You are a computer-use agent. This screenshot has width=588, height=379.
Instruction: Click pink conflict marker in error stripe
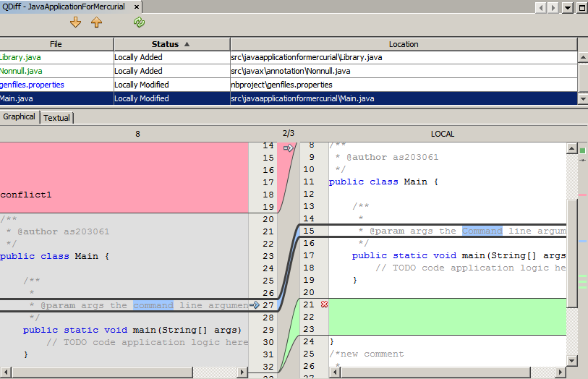pos(582,195)
